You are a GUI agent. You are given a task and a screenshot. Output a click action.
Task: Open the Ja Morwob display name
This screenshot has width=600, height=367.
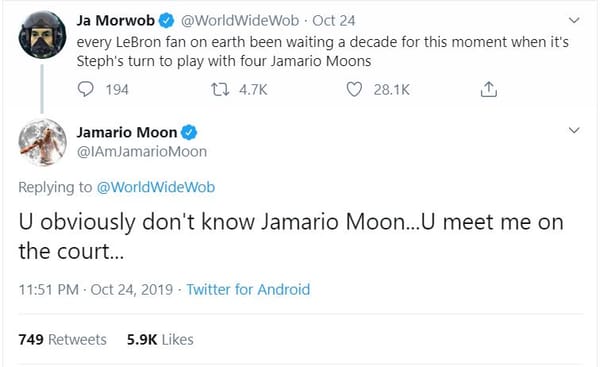116,21
